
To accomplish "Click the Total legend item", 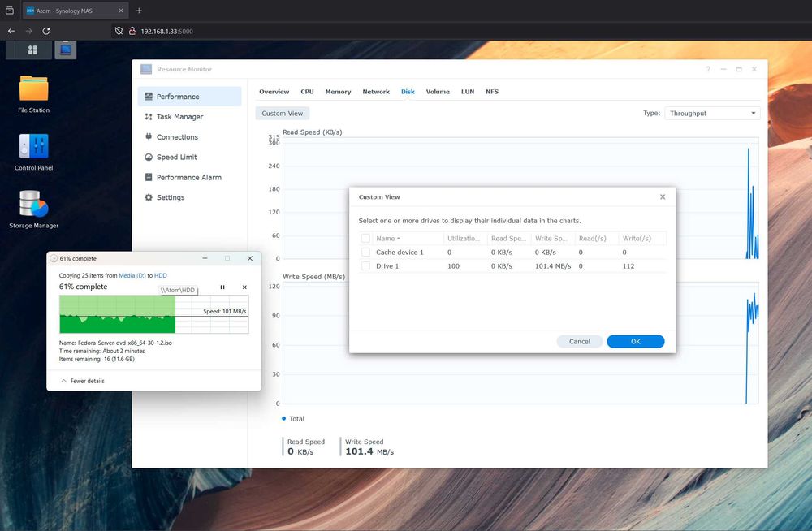I will pyautogui.click(x=293, y=419).
